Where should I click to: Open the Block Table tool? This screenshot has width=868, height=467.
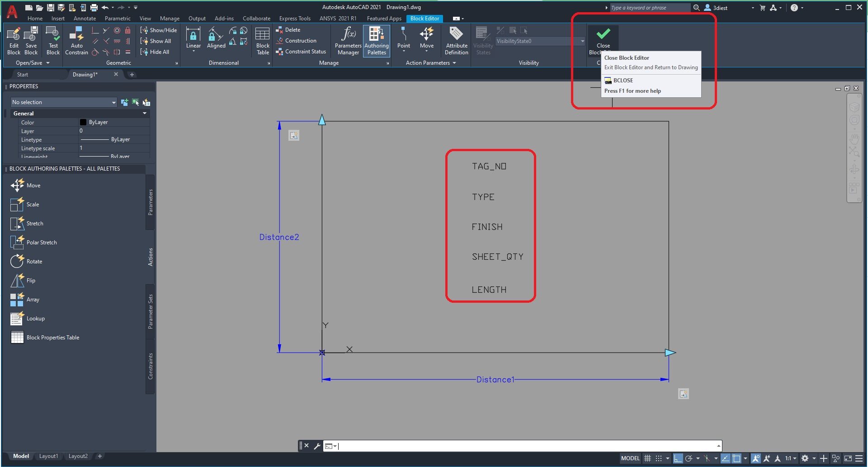[263, 41]
